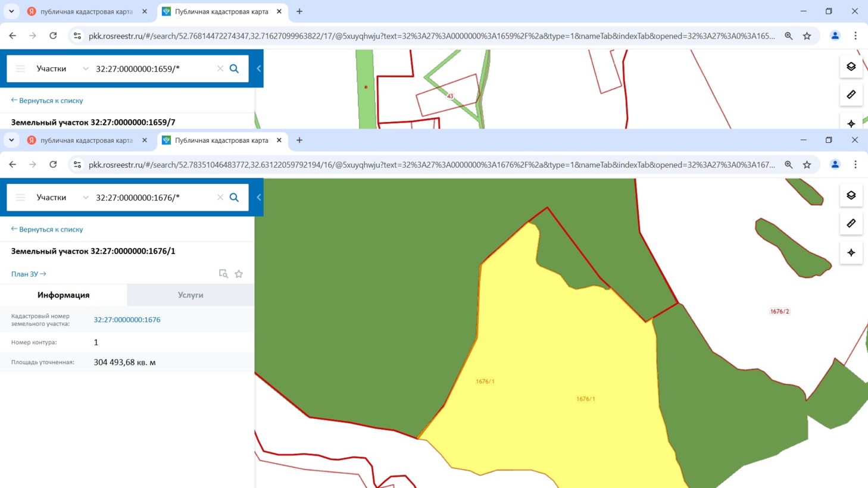The width and height of the screenshot is (868, 488).
Task: Open the cadastral number link 32:27:0000000:1676
Action: coord(127,320)
